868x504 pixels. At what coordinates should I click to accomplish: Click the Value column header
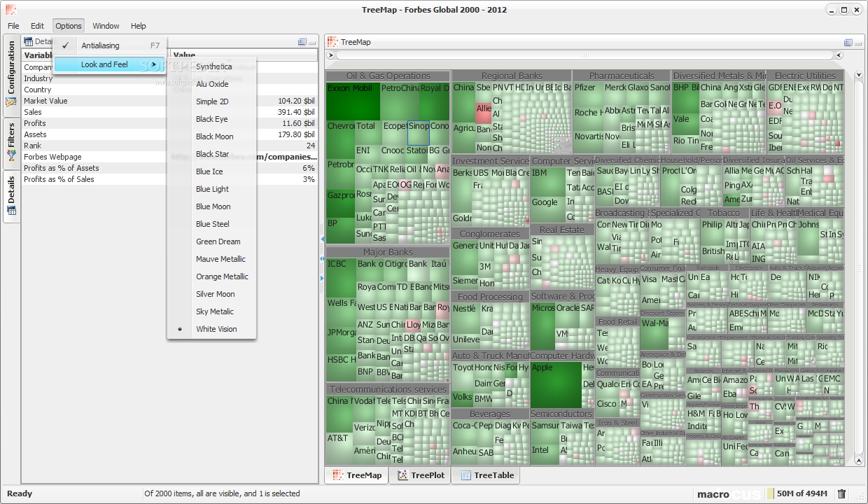coord(244,55)
